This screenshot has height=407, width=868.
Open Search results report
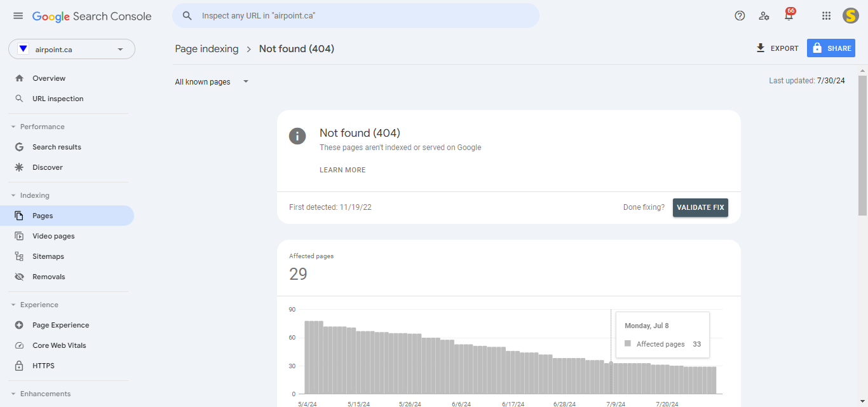tap(67, 147)
